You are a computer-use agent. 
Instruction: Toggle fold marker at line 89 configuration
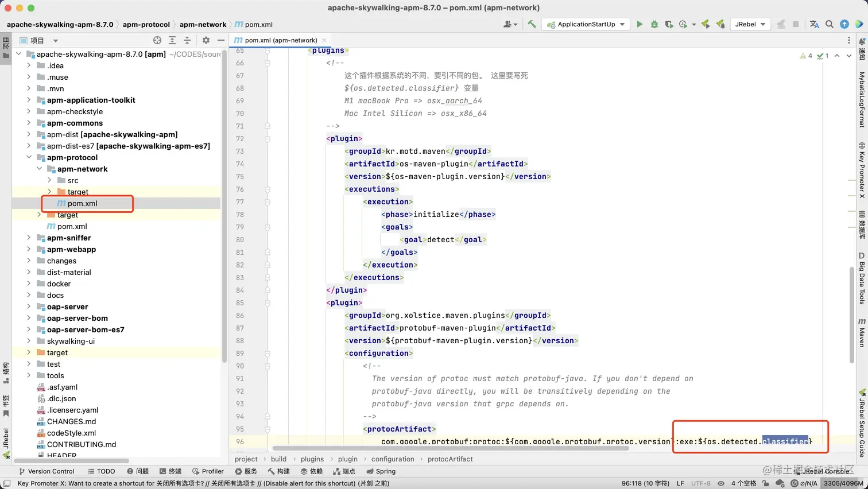[267, 354]
